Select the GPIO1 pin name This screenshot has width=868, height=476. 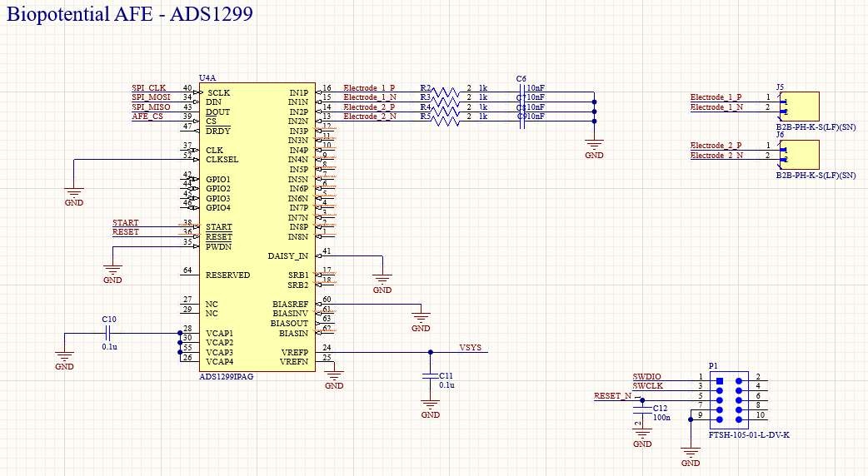coord(218,179)
